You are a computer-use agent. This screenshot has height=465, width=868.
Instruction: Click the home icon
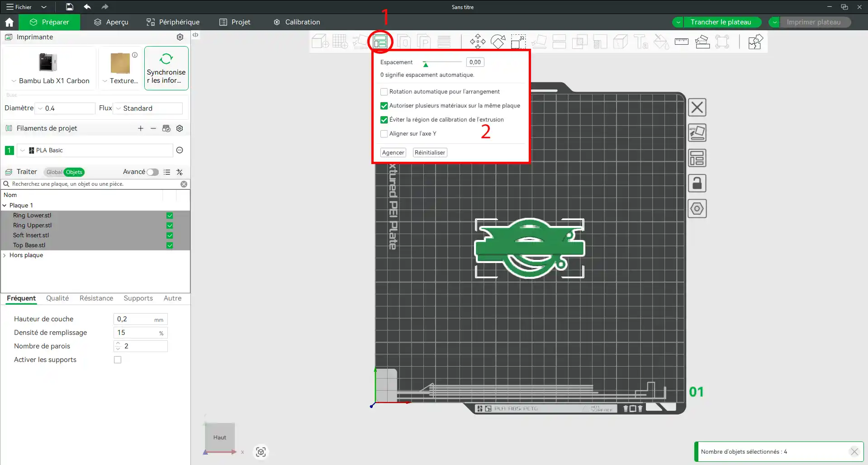[9, 22]
